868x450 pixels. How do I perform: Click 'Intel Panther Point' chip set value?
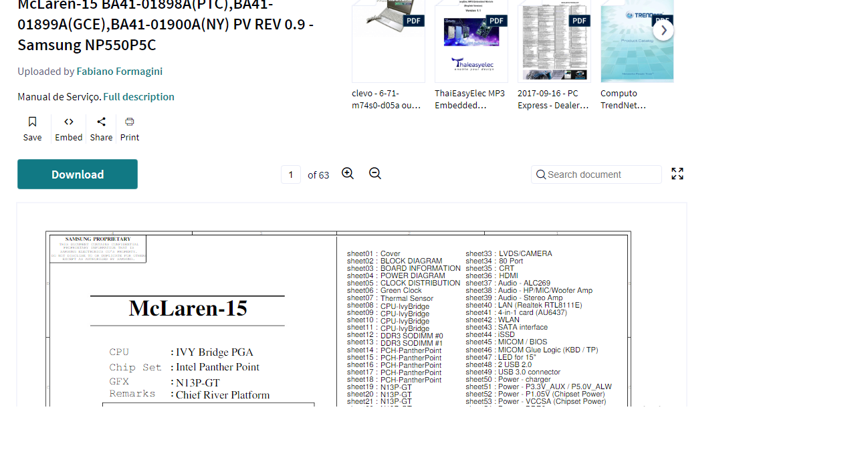(x=218, y=367)
